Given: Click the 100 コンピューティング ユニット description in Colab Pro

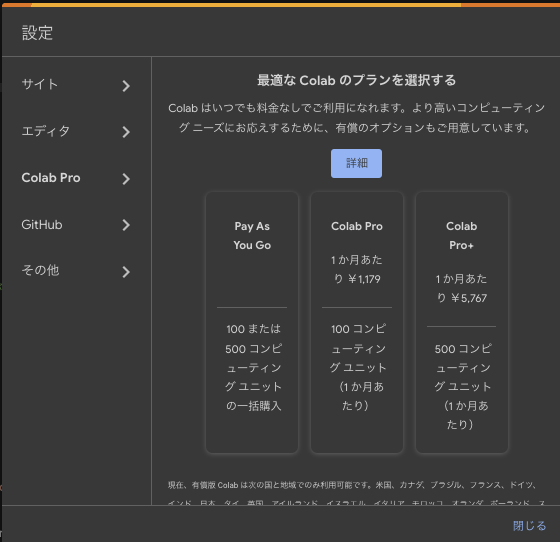Looking at the screenshot, I should pos(357,367).
